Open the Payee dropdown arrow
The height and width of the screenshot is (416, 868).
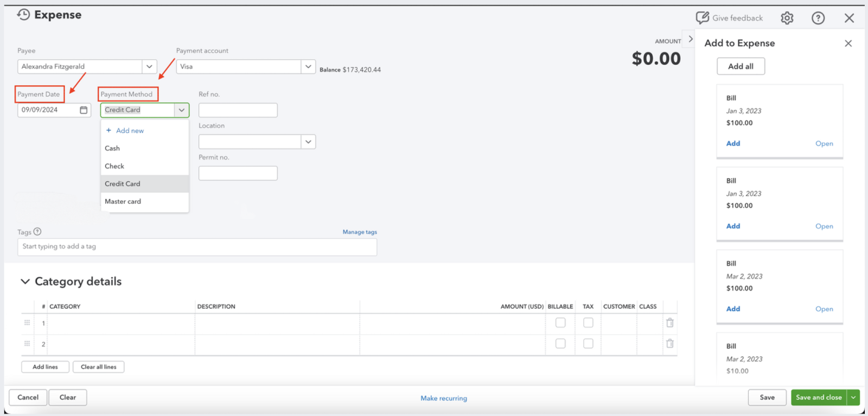pyautogui.click(x=149, y=67)
